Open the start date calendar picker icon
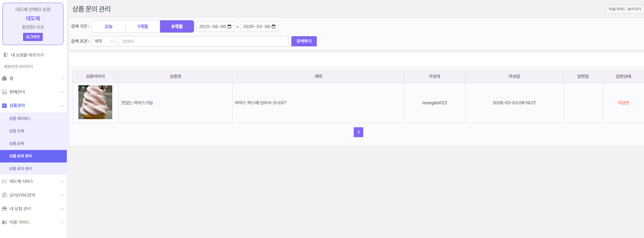The image size is (644, 238). tap(230, 26)
